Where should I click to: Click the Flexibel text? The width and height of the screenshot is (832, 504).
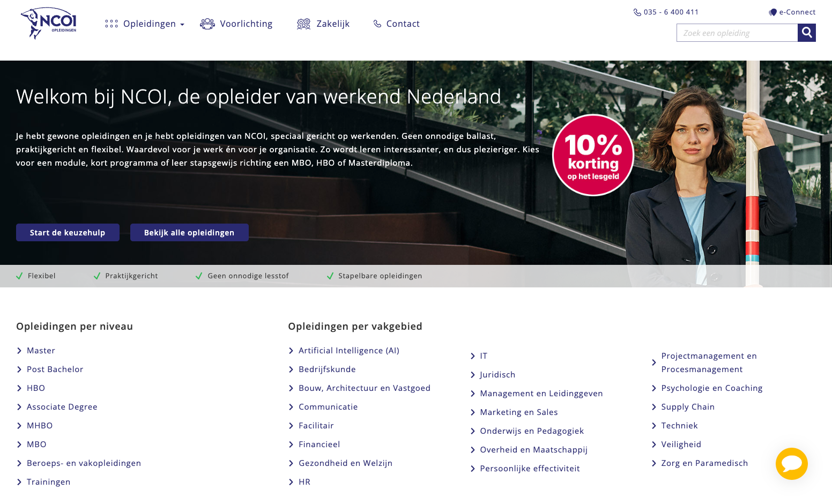(42, 276)
